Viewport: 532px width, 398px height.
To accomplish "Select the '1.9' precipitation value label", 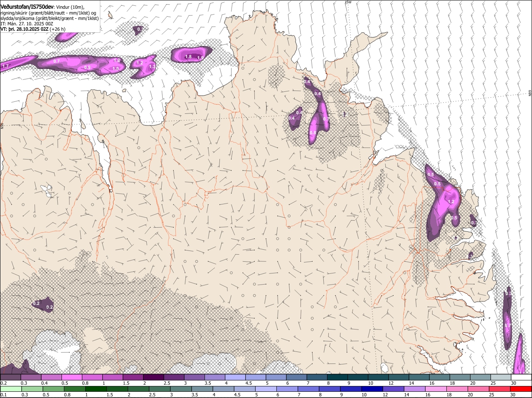I will pos(200,58).
